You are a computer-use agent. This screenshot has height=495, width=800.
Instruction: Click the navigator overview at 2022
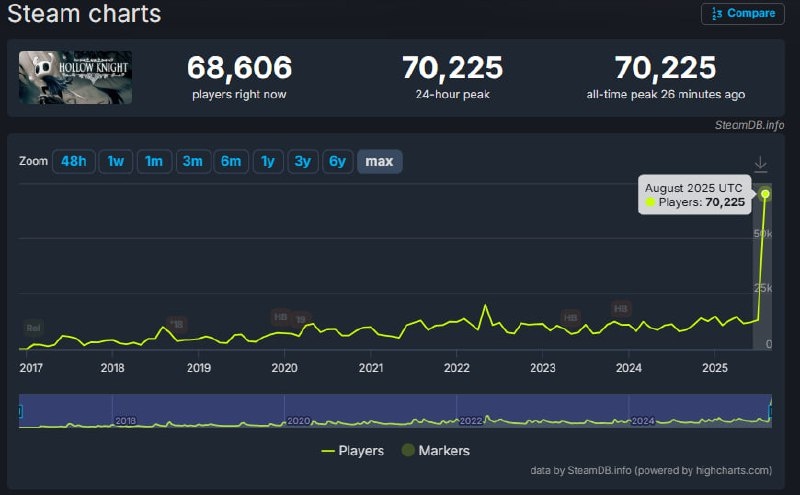pyautogui.click(x=470, y=420)
